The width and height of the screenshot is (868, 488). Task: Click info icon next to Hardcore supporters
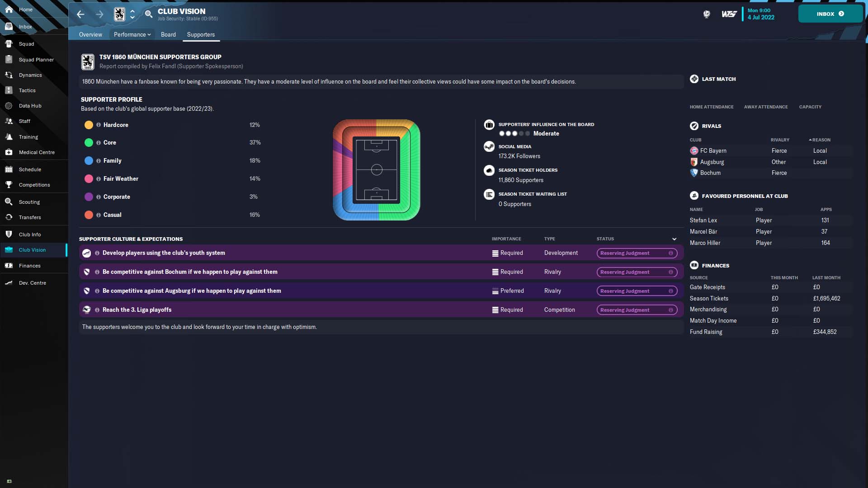(x=99, y=125)
